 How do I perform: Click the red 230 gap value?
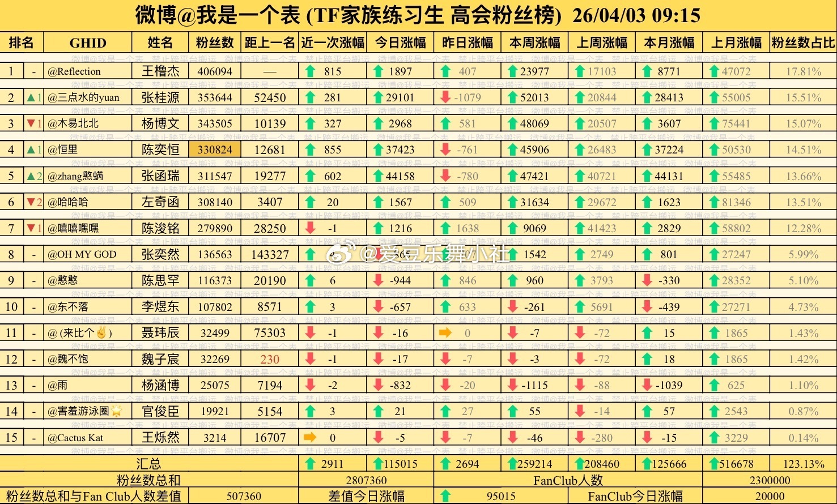[x=270, y=359]
